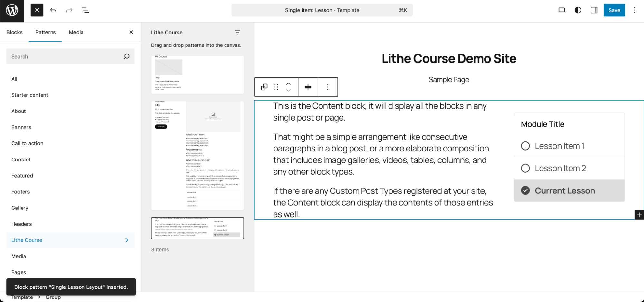This screenshot has width=644, height=302.
Task: Open the editor options three-dot menu
Action: [634, 10]
